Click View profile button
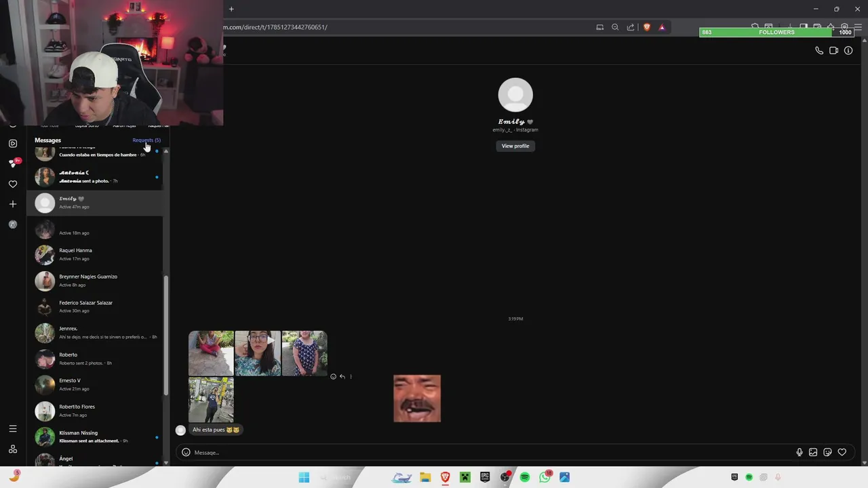Viewport: 868px width, 488px height. click(515, 146)
